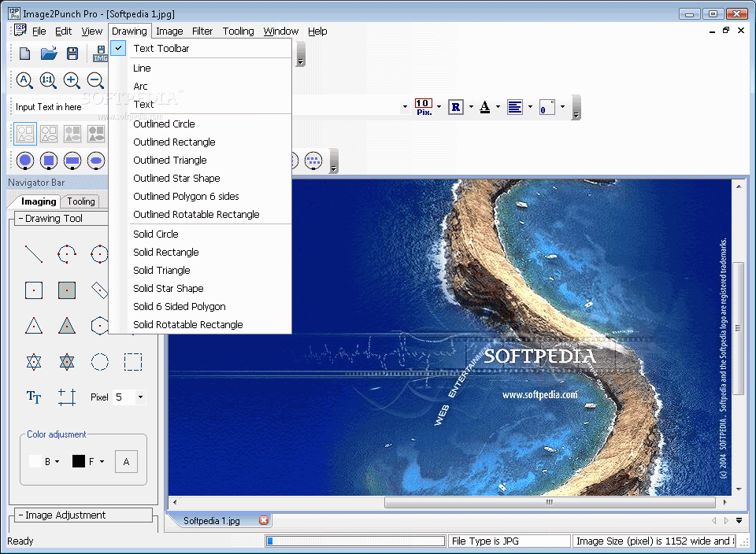This screenshot has height=554, width=756.
Task: Switch to the Tooling navigator tab
Action: tap(81, 201)
